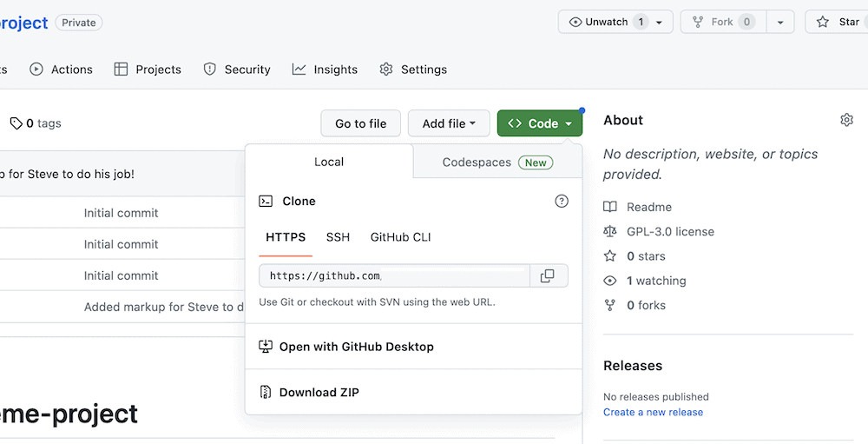
Task: Switch to the Codespaces tab
Action: point(497,162)
